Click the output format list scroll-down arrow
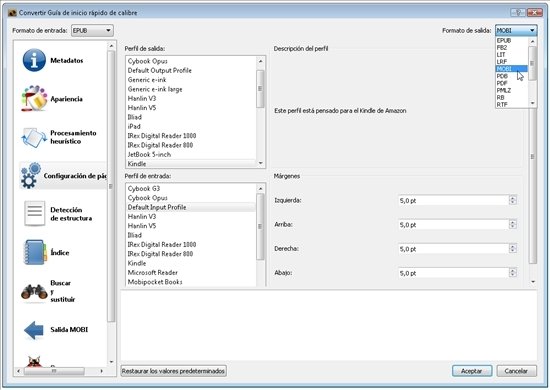 pyautogui.click(x=533, y=103)
